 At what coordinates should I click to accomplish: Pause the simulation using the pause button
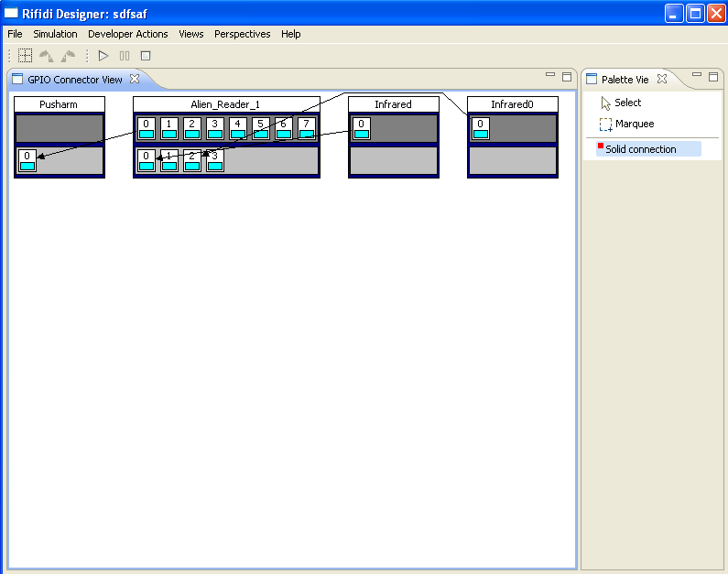tap(125, 56)
